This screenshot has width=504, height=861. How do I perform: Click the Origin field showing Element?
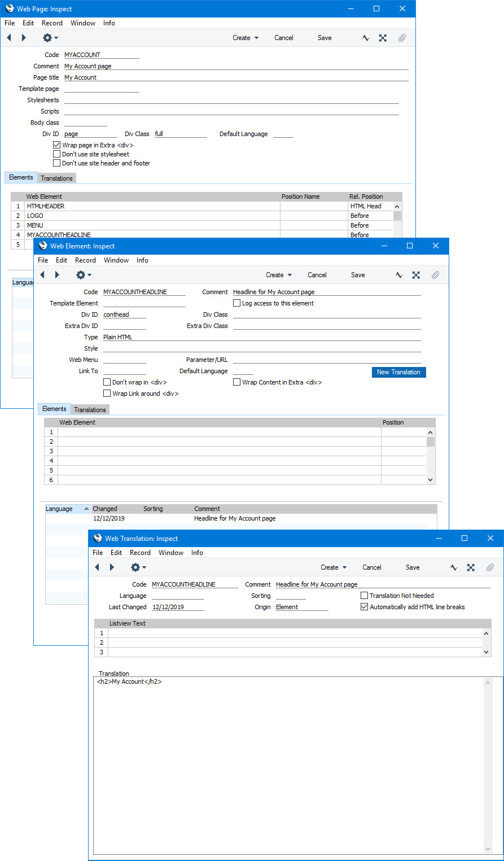tap(302, 607)
